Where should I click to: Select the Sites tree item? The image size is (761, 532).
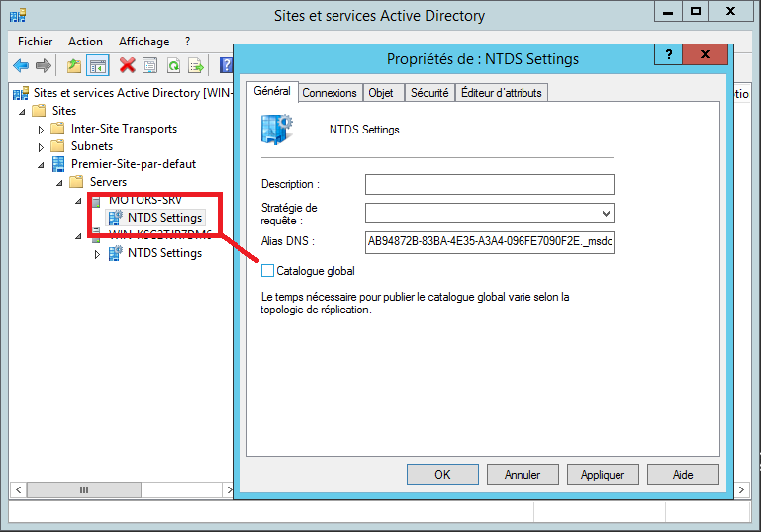point(64,111)
